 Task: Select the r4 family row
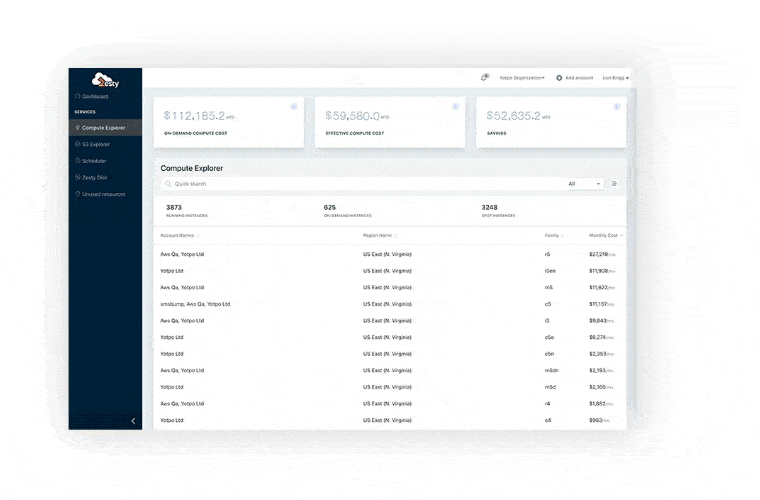point(390,404)
